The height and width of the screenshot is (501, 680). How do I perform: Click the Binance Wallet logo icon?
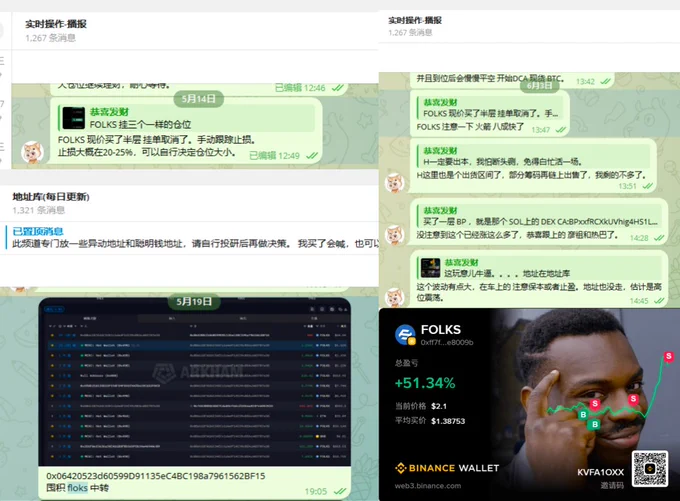(401, 468)
